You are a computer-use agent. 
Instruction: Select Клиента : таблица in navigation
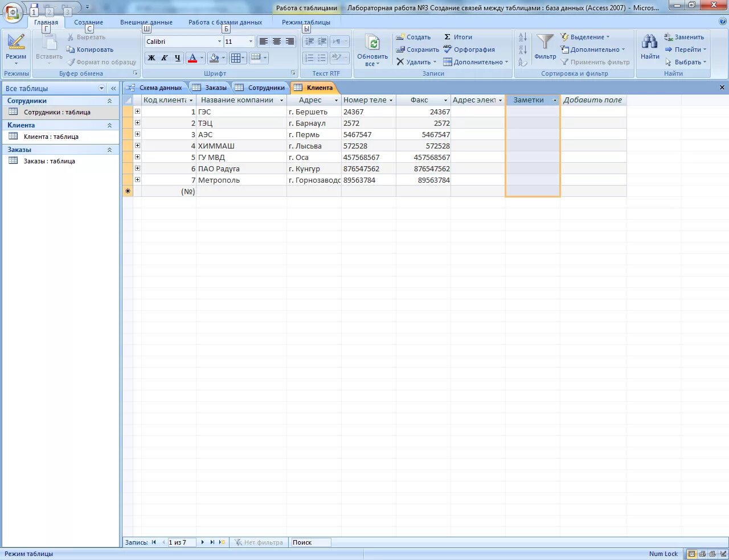[x=60, y=137]
